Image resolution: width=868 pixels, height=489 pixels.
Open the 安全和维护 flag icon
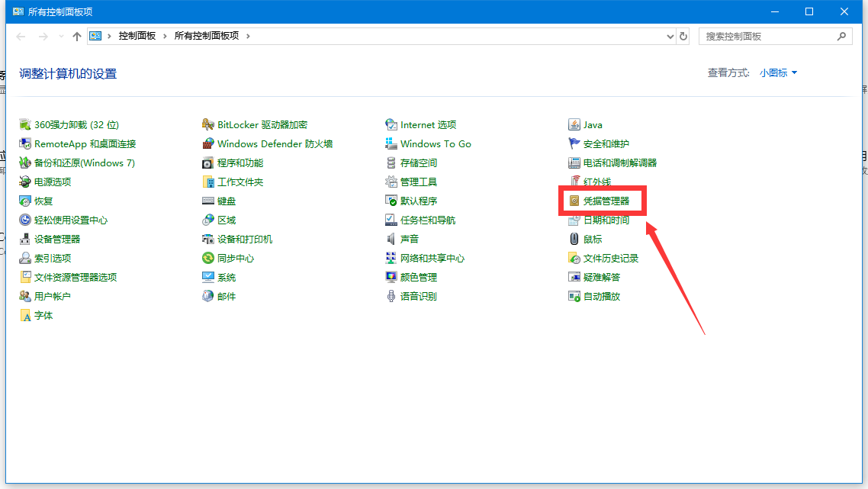(x=574, y=144)
